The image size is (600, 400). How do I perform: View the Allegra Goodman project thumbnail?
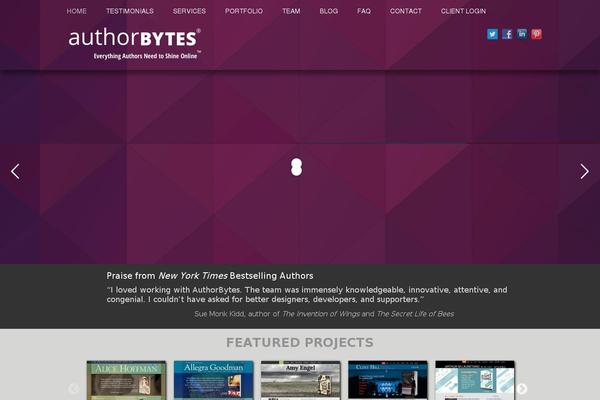pyautogui.click(x=214, y=380)
